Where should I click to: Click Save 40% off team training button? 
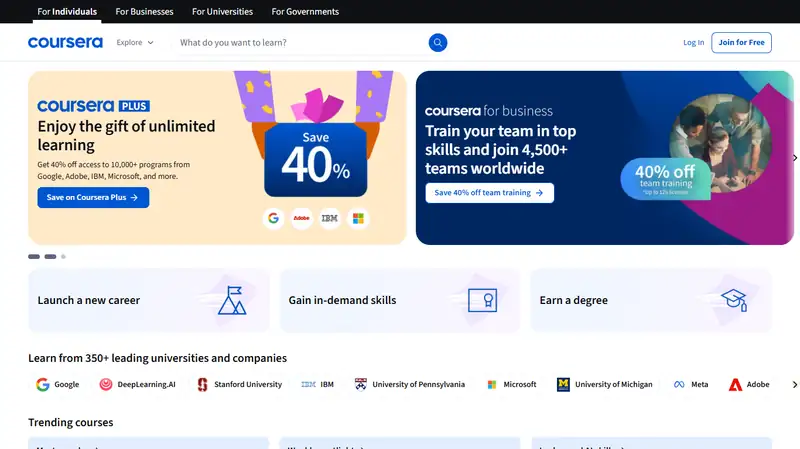pyautogui.click(x=489, y=193)
